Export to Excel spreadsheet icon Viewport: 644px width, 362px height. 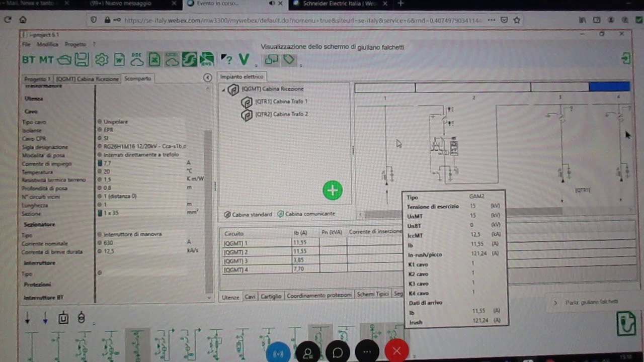click(x=154, y=60)
